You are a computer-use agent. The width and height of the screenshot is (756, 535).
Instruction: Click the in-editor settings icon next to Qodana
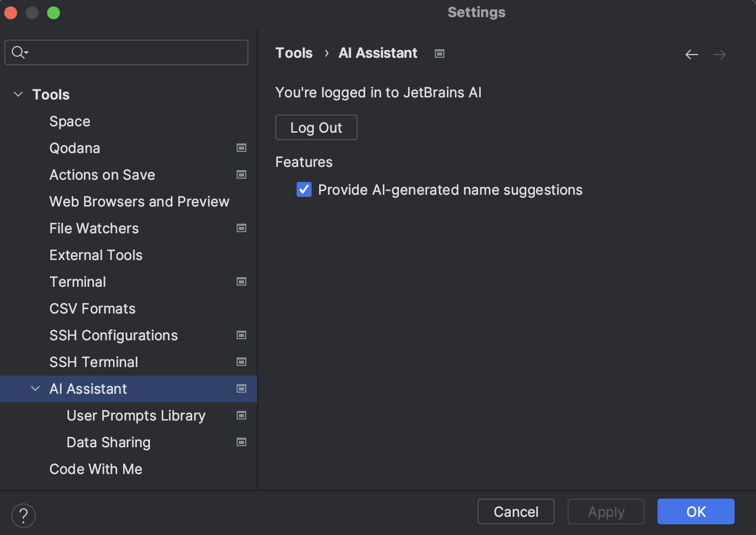point(241,148)
